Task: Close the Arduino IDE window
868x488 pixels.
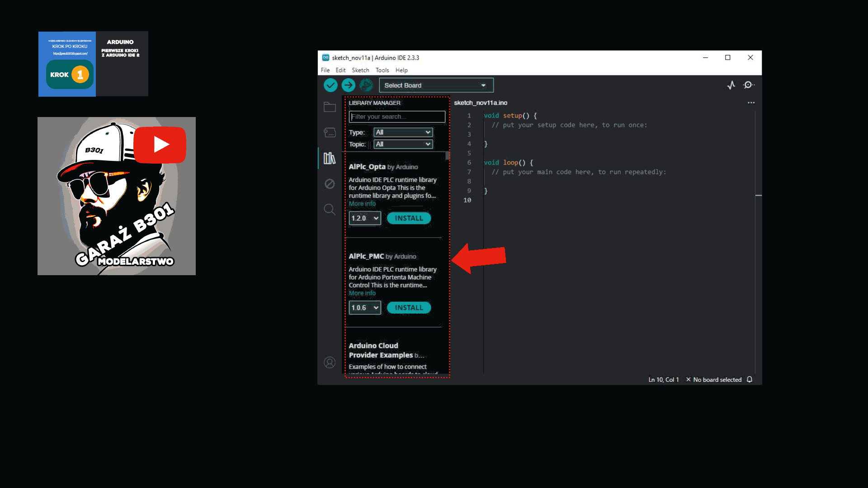Action: [750, 57]
